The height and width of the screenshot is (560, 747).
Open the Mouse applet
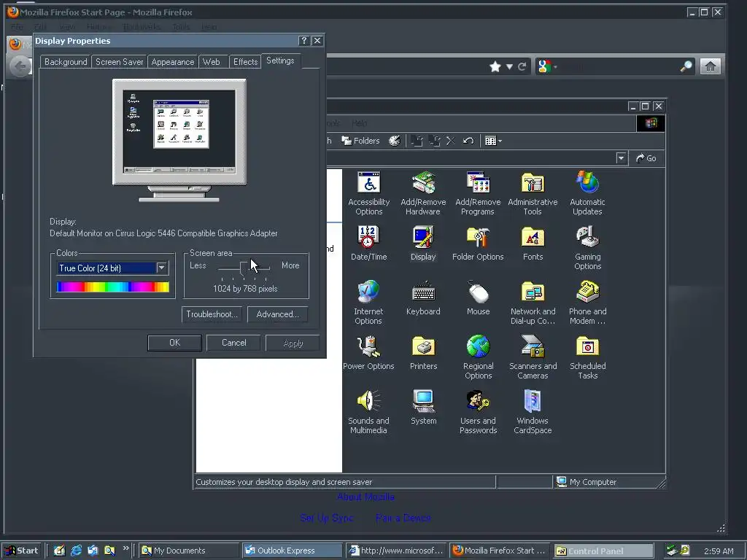click(478, 298)
